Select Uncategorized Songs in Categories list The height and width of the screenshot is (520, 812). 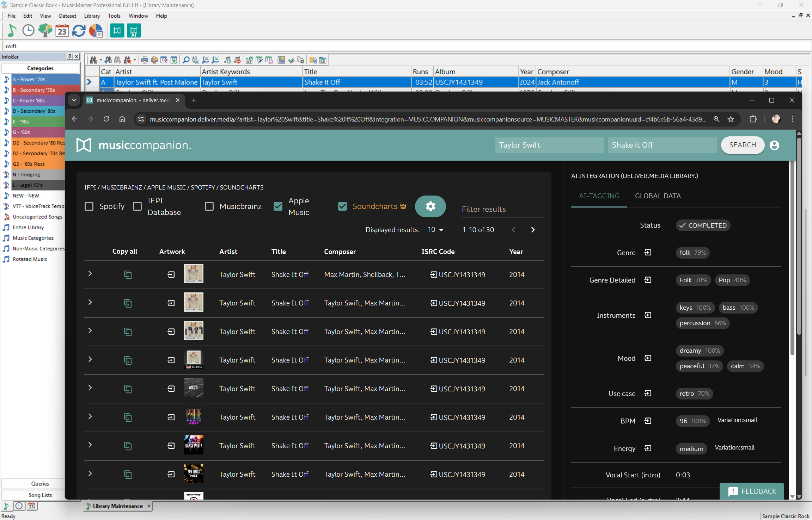(37, 217)
